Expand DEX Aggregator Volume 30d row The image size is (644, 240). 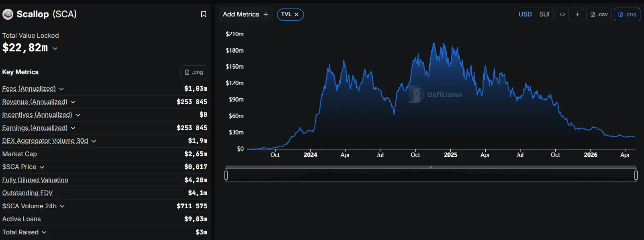pyautogui.click(x=94, y=141)
